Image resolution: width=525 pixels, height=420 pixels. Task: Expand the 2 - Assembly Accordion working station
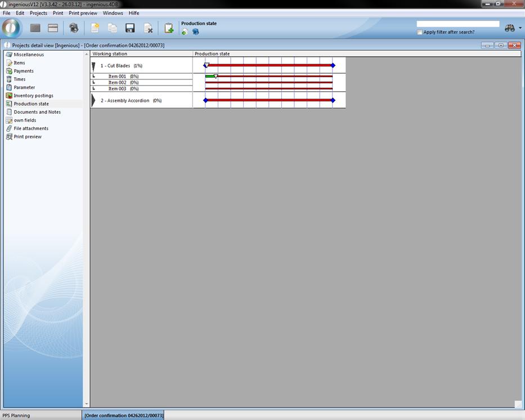click(93, 100)
